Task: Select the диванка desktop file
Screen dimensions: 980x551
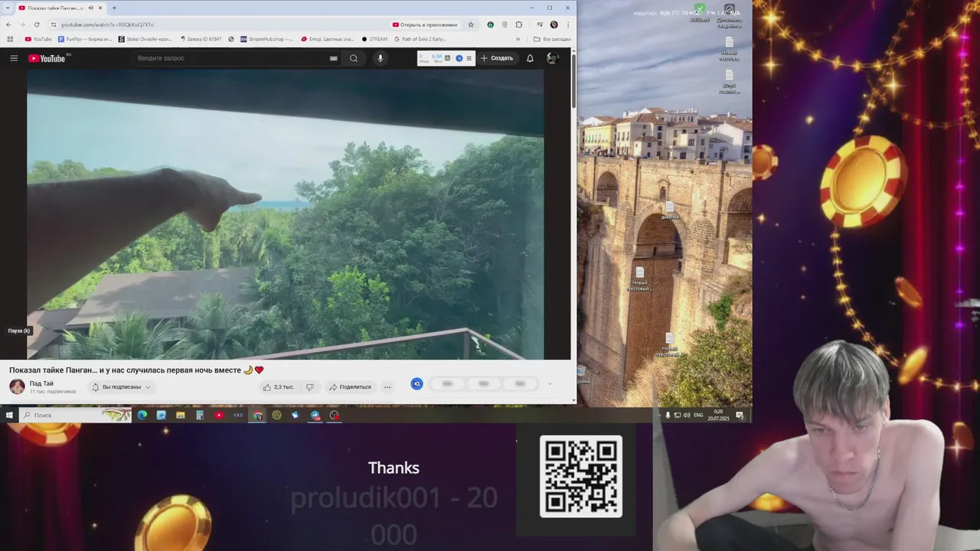Action: [x=670, y=210]
